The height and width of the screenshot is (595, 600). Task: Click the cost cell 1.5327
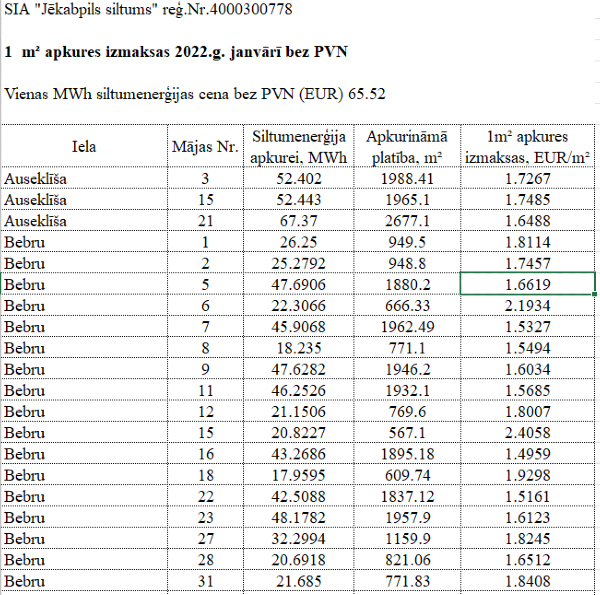(x=528, y=326)
